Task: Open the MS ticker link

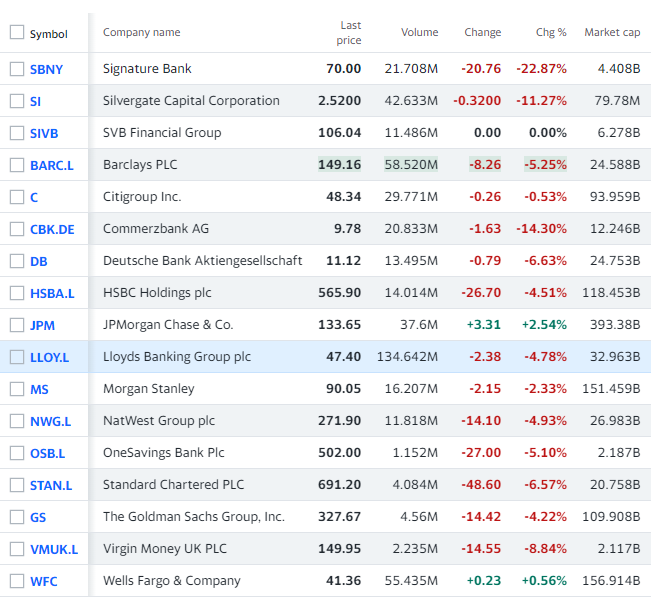Action: 39,389
